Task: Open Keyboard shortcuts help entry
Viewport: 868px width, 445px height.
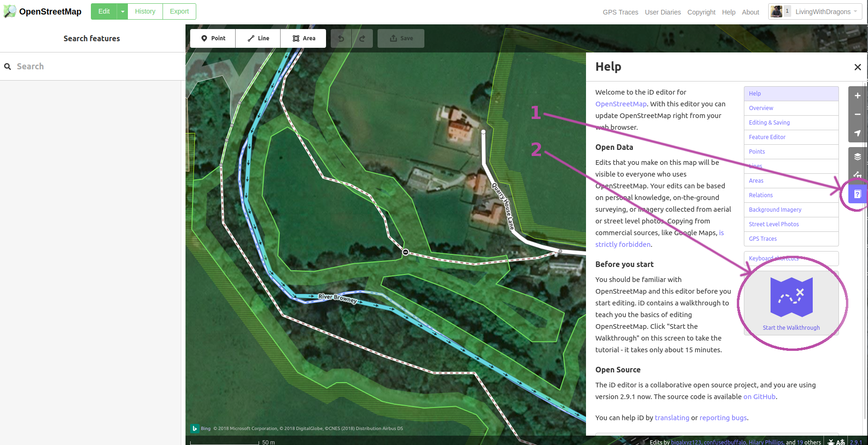Action: (791, 259)
